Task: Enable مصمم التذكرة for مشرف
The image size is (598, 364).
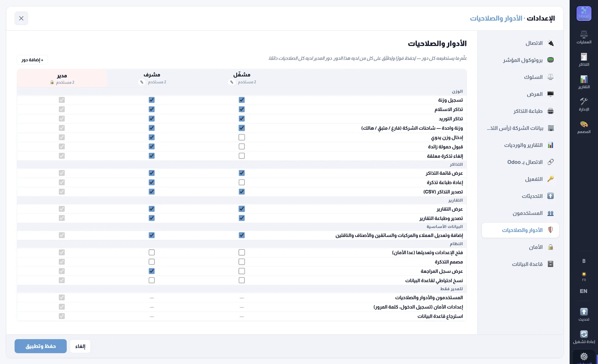Action: pos(151,262)
